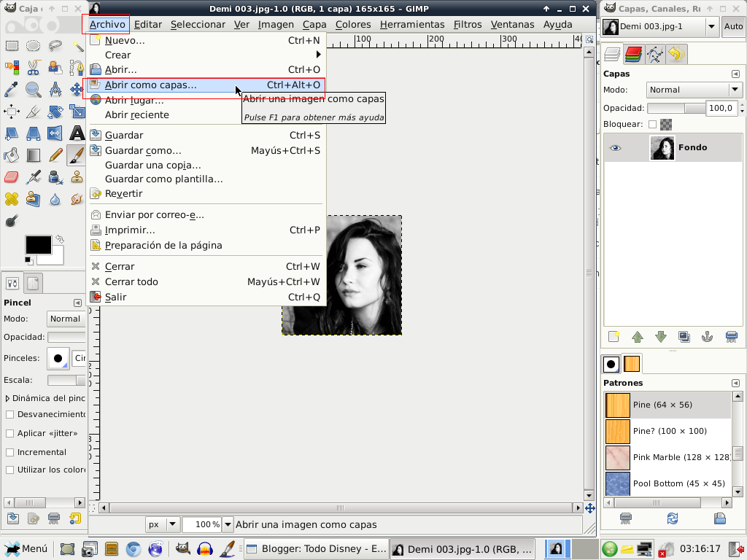Duplicate the layer in Capas panel
The height and width of the screenshot is (560, 747).
684,337
